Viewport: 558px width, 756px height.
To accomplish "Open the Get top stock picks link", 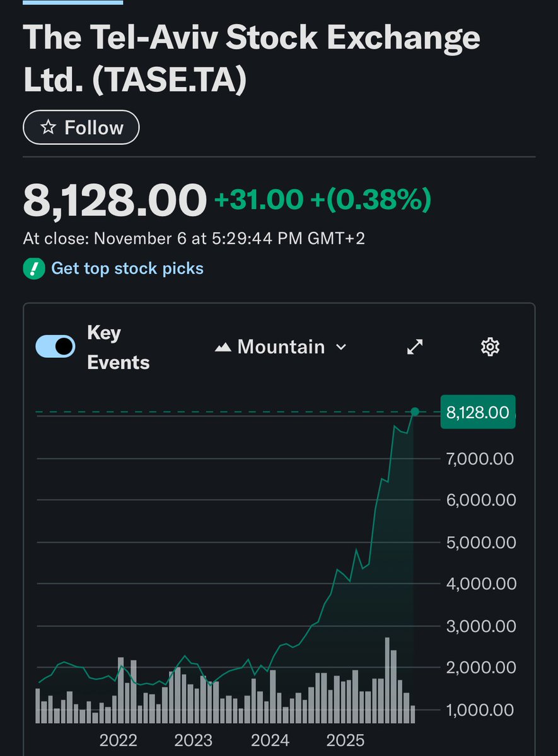I will (x=127, y=269).
